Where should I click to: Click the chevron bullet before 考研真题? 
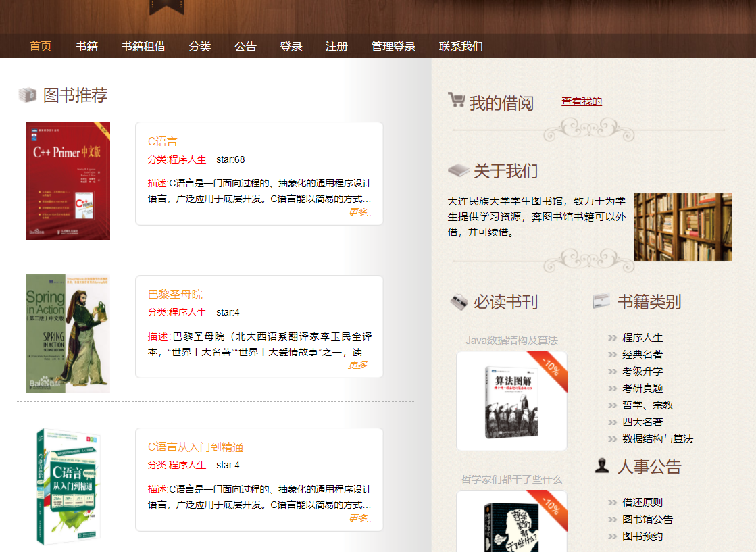[612, 388]
